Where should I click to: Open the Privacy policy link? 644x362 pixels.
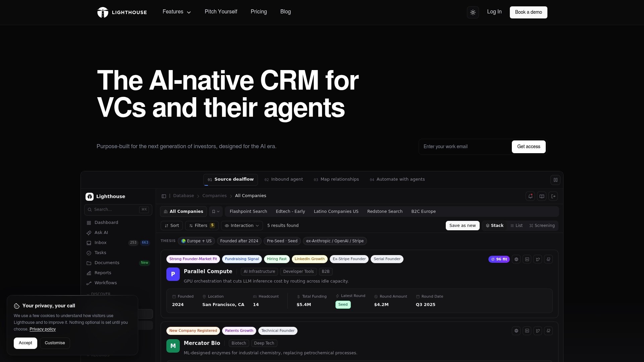click(x=43, y=329)
